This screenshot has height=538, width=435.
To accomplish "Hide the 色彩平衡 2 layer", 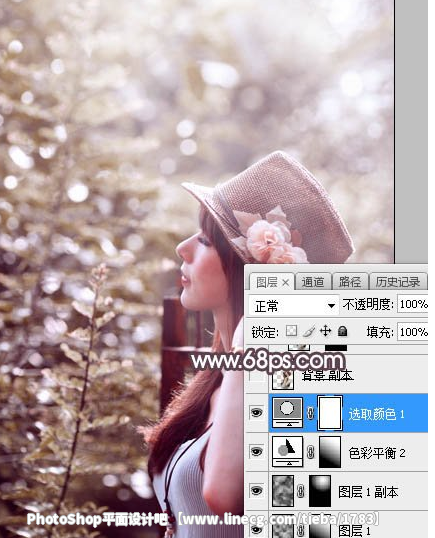I will (257, 452).
